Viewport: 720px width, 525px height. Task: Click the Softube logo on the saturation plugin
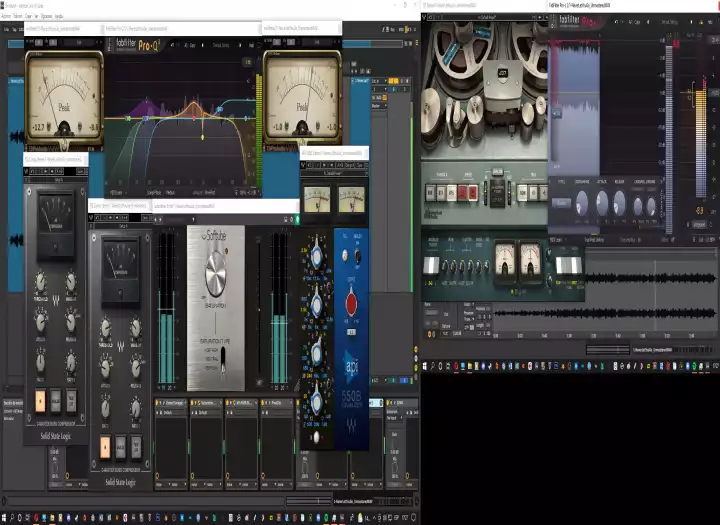[x=214, y=236]
